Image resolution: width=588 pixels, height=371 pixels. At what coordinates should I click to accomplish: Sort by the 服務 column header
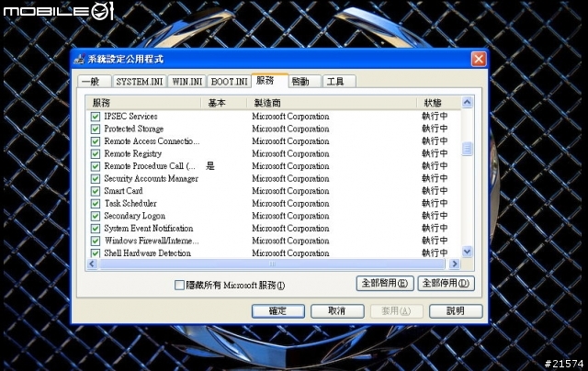(x=144, y=103)
